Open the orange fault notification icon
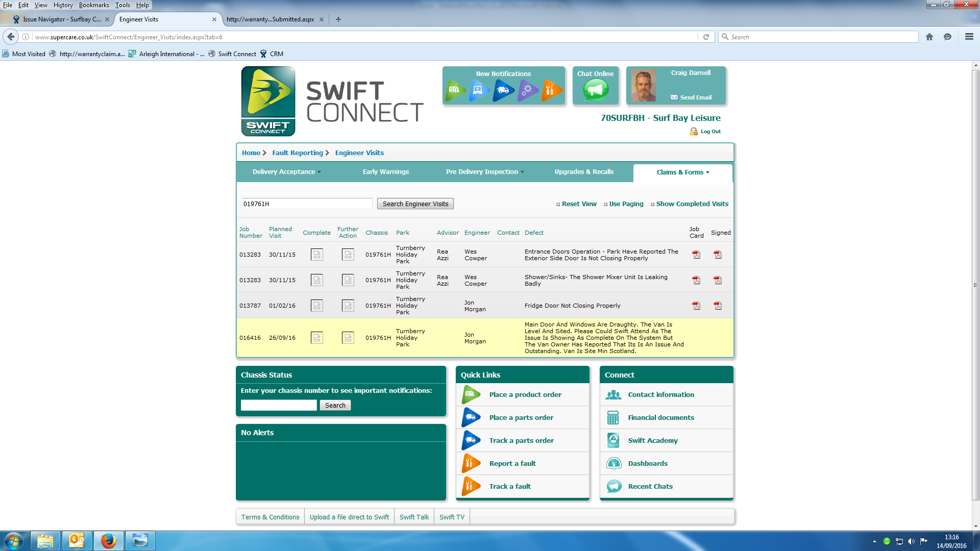This screenshot has height=551, width=980. click(552, 91)
